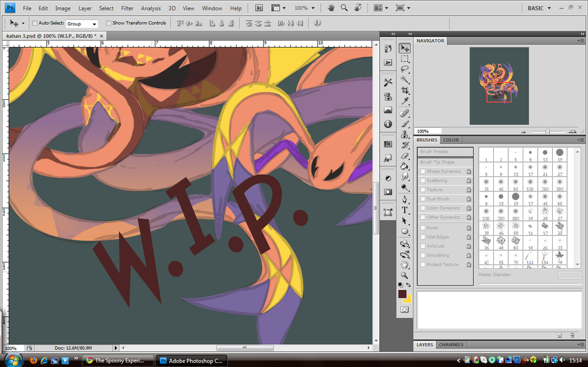Click the Windows Start button
The width and height of the screenshot is (588, 367).
point(13,360)
